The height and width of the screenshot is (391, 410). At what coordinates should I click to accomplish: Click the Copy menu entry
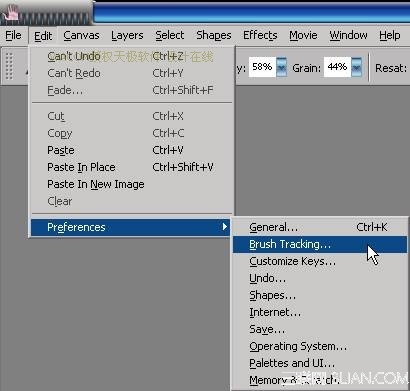(x=130, y=133)
